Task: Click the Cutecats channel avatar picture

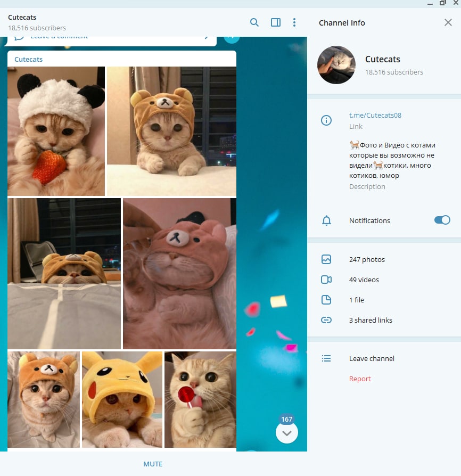Action: click(336, 64)
